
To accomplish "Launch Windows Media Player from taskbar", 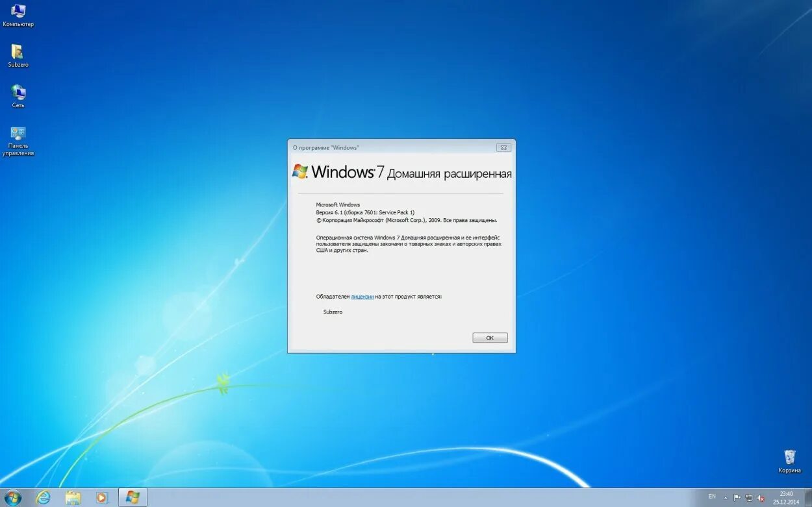I will coord(102,498).
